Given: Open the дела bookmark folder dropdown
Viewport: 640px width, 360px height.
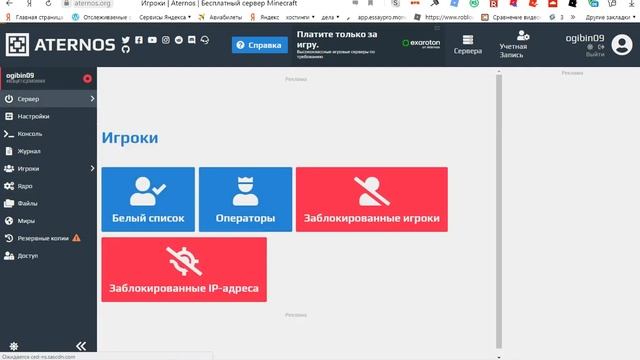Looking at the screenshot, I should 330,17.
